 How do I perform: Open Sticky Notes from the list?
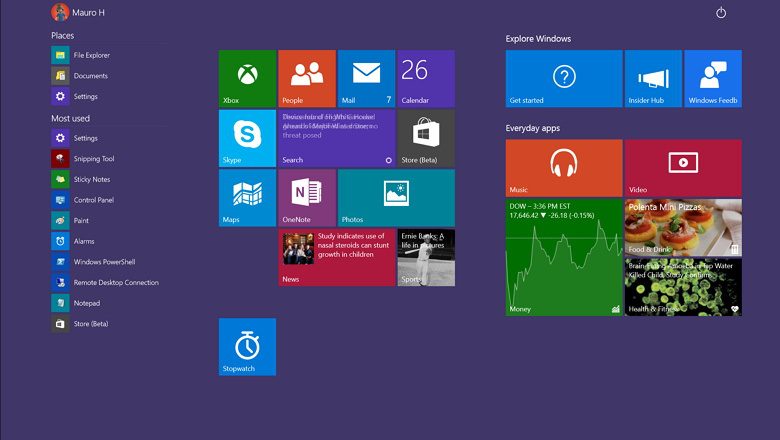(x=81, y=179)
